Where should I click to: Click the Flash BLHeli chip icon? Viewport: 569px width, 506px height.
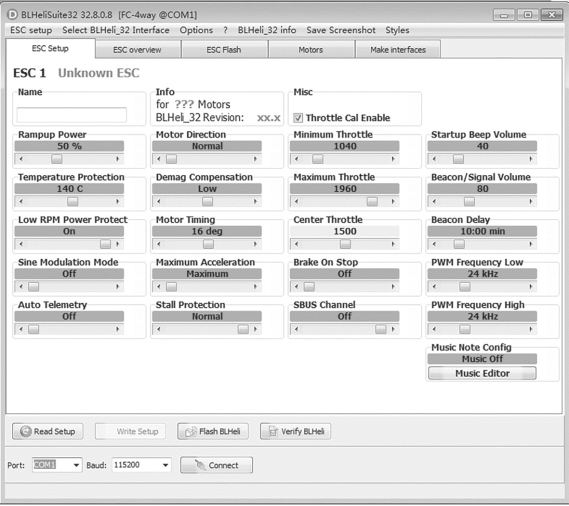click(191, 432)
